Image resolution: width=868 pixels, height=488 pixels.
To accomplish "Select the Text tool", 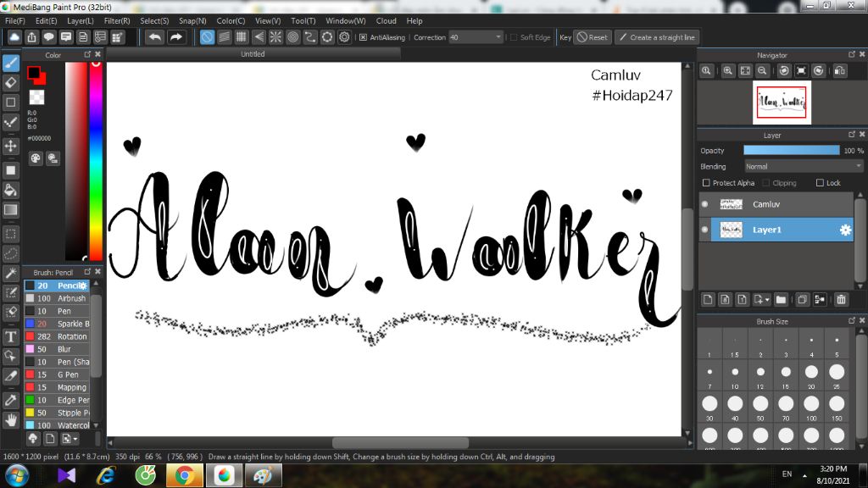I will [10, 336].
